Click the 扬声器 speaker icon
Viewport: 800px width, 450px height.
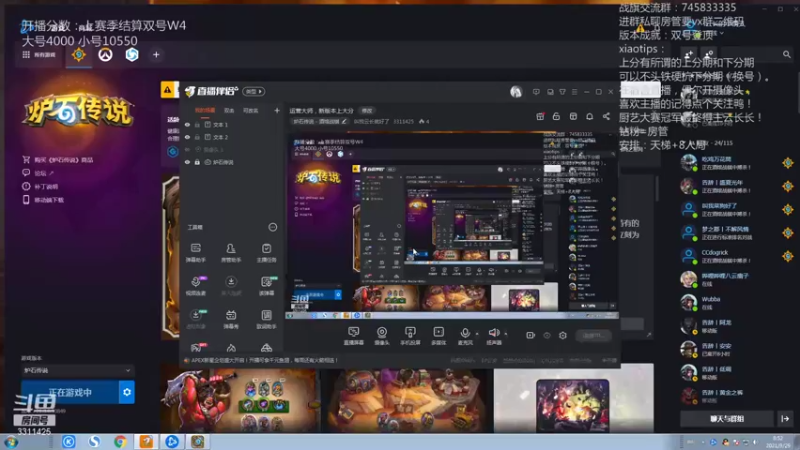coord(493,333)
